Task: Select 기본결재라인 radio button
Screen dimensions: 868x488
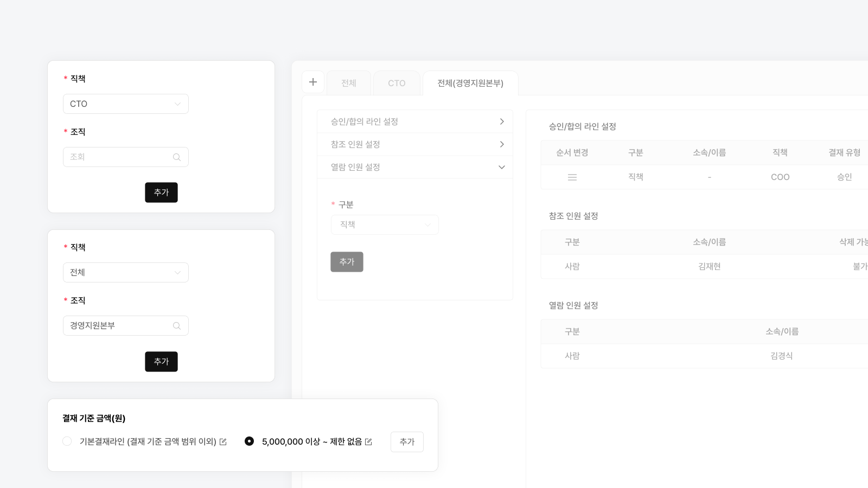Action: (67, 441)
